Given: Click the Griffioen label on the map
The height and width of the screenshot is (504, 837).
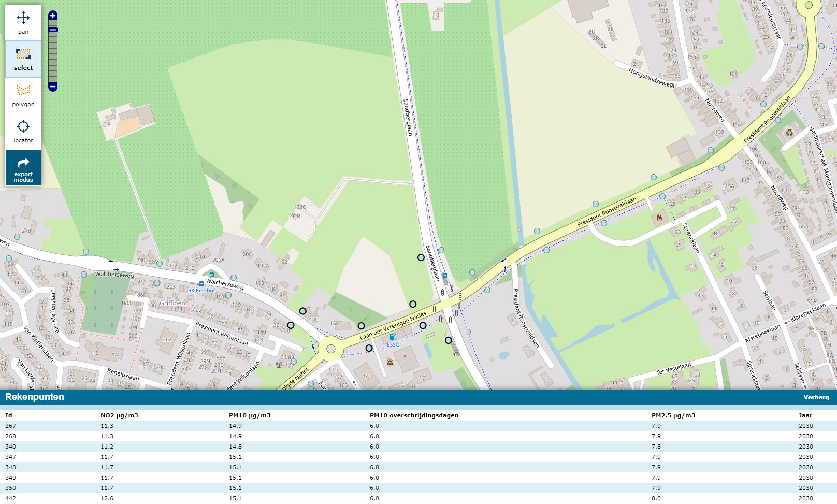Looking at the screenshot, I should pos(172,303).
